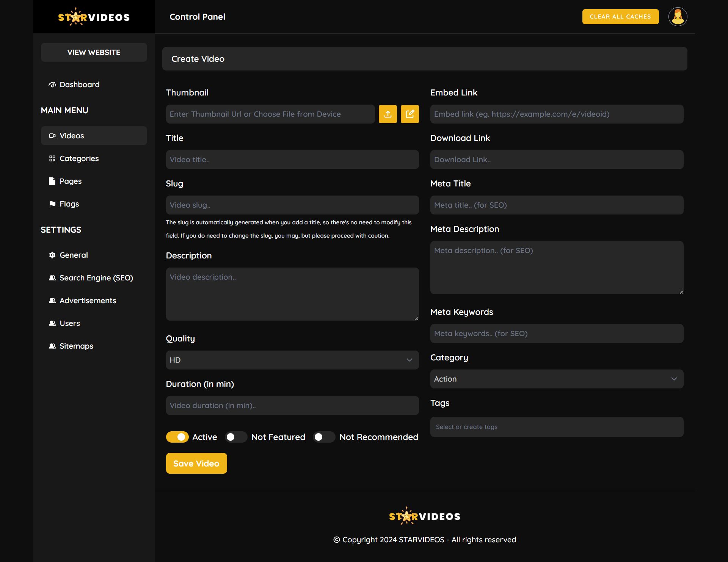This screenshot has width=728, height=562.
Task: Click the Clear All Caches button
Action: [x=620, y=17]
